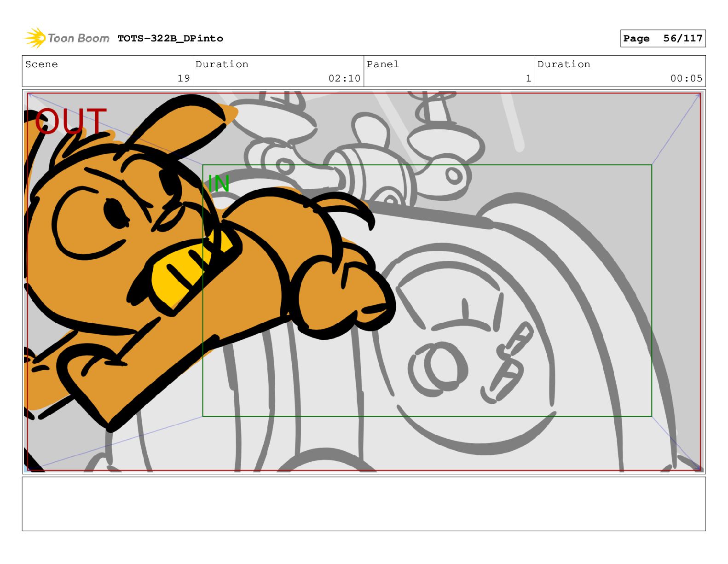Click the storyboard panel artwork
This screenshot has width=728, height=564.
tap(364, 282)
